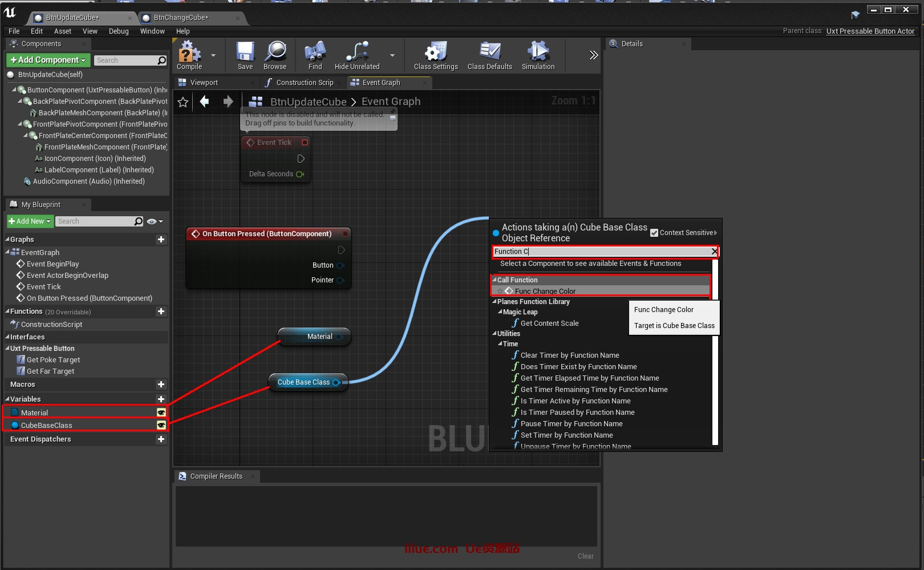Open the Uxt Pressable Button Actor parent class link
The height and width of the screenshot is (570, 924).
click(x=870, y=31)
